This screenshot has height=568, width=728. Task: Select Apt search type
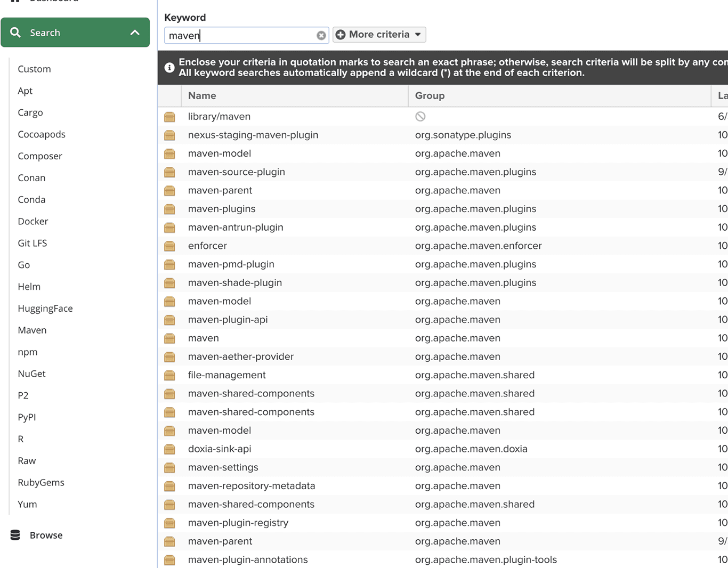[25, 91]
